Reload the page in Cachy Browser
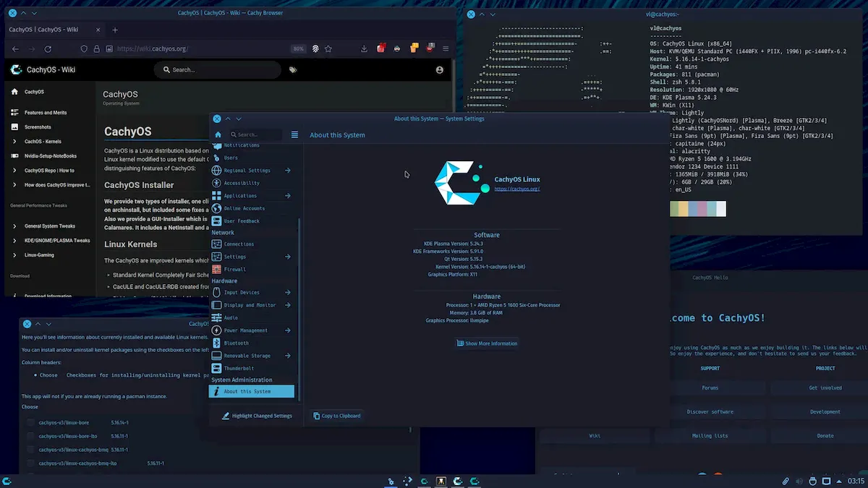 48,49
